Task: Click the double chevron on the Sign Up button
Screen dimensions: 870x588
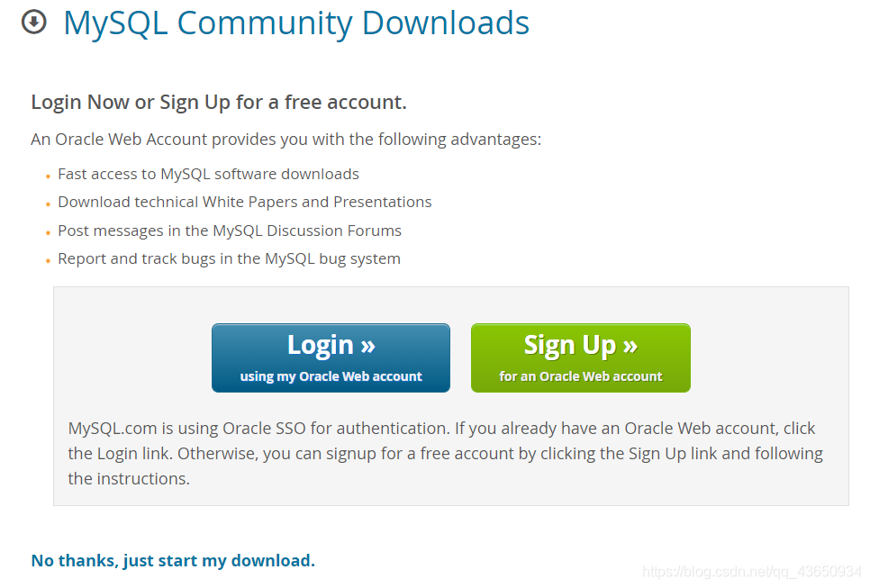Action: click(x=630, y=346)
